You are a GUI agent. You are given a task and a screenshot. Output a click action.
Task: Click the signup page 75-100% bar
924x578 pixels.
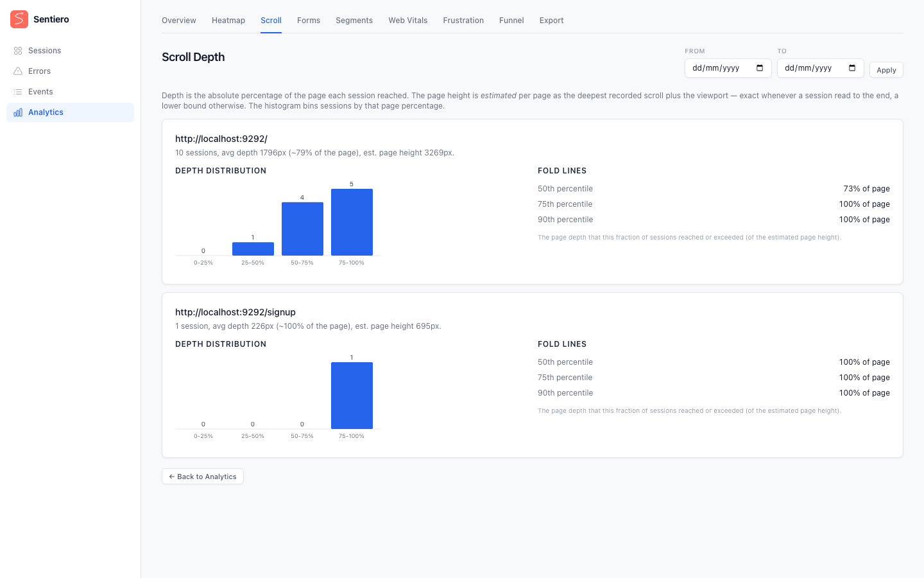[x=352, y=396]
